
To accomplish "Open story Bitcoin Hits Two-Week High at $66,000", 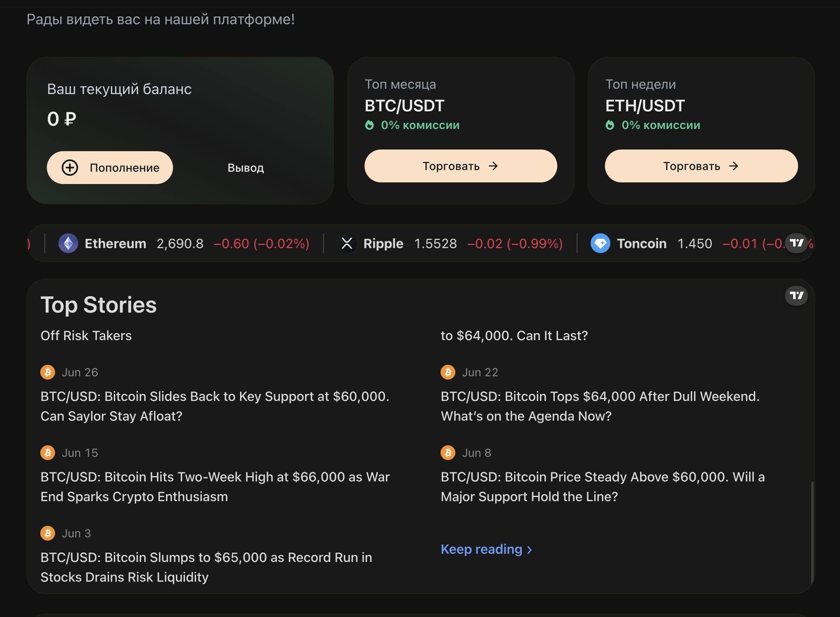I will click(215, 487).
